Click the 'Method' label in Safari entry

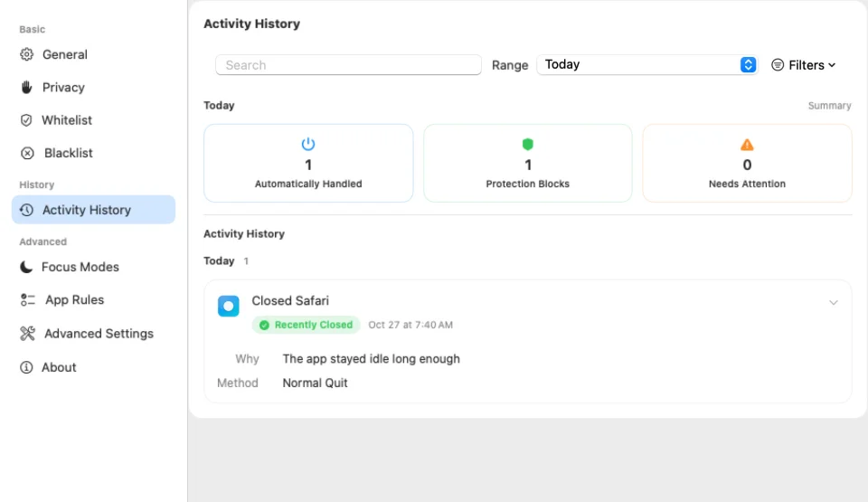pyautogui.click(x=238, y=383)
